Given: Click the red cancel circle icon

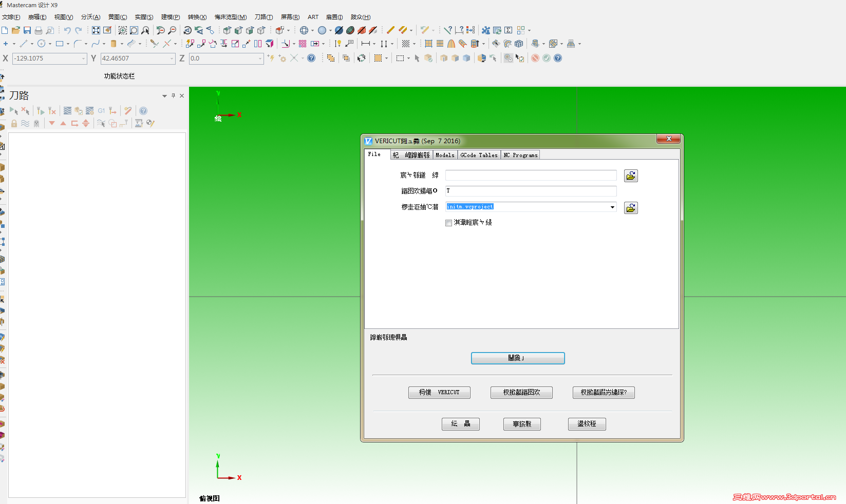Looking at the screenshot, I should click(535, 58).
